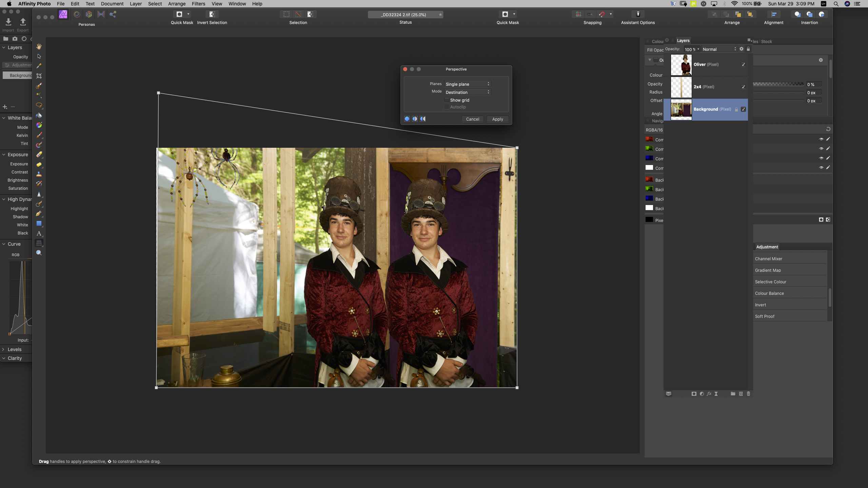
Task: Enable the Show grid checkbox
Action: coord(447,100)
